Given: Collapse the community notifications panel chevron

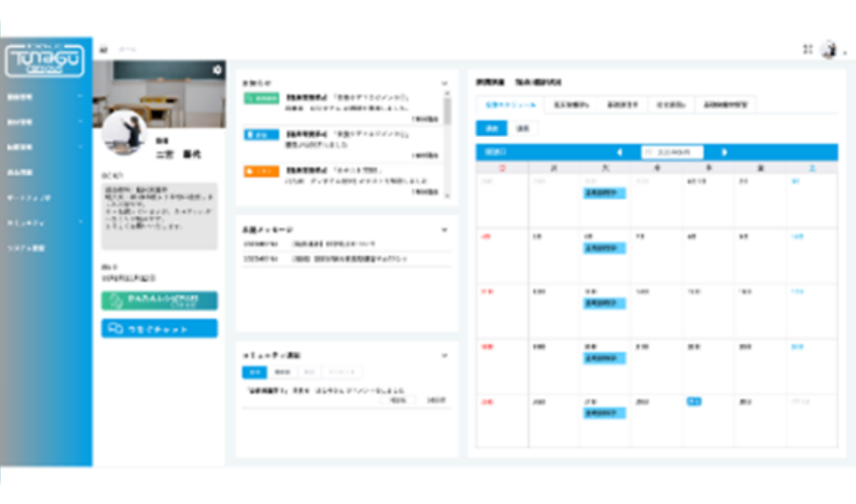Looking at the screenshot, I should pos(445,355).
